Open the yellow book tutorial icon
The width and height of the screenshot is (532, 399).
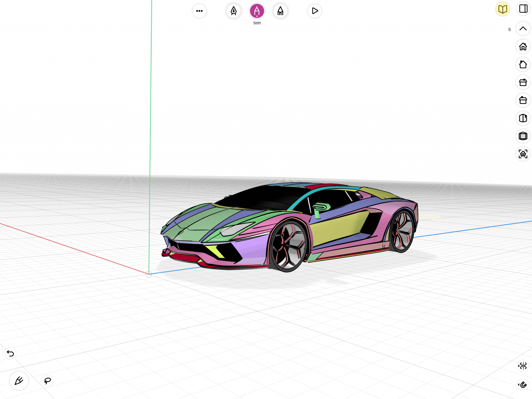(503, 9)
